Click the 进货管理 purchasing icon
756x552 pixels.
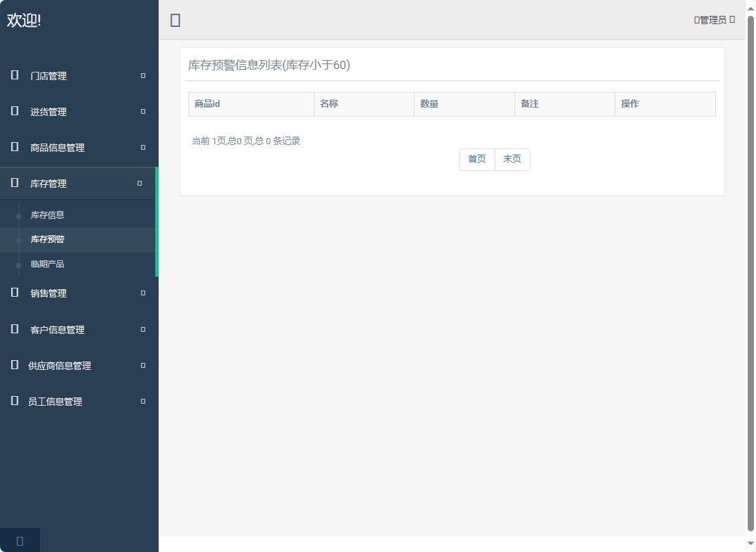(14, 112)
